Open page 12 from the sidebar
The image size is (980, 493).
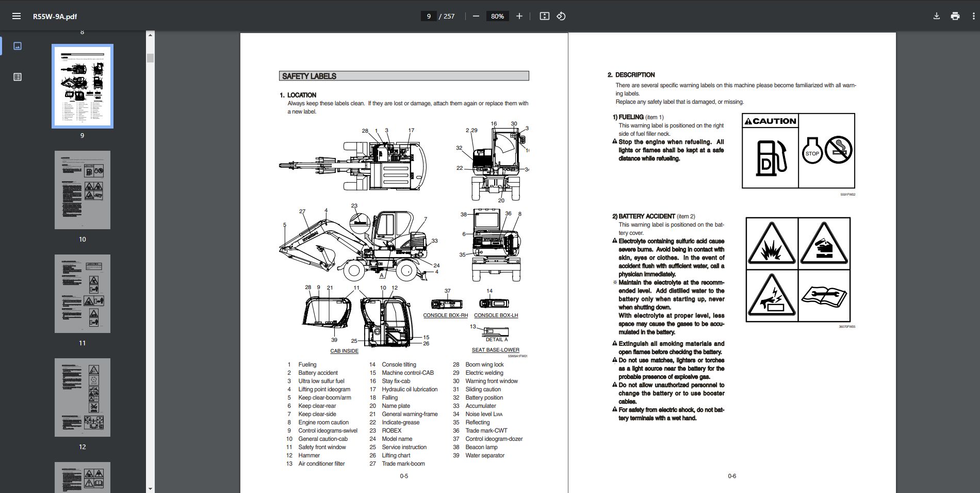point(83,397)
